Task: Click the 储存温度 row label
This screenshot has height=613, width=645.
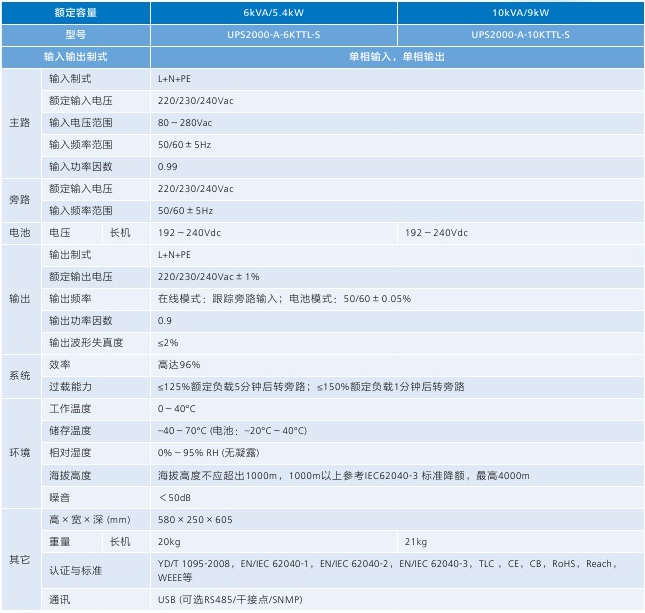Action: coord(70,431)
